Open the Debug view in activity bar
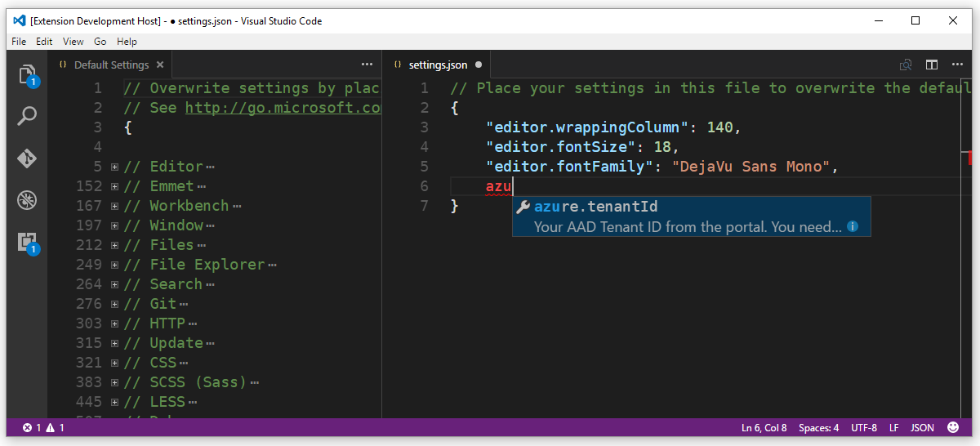This screenshot has width=980, height=446. pos(28,199)
